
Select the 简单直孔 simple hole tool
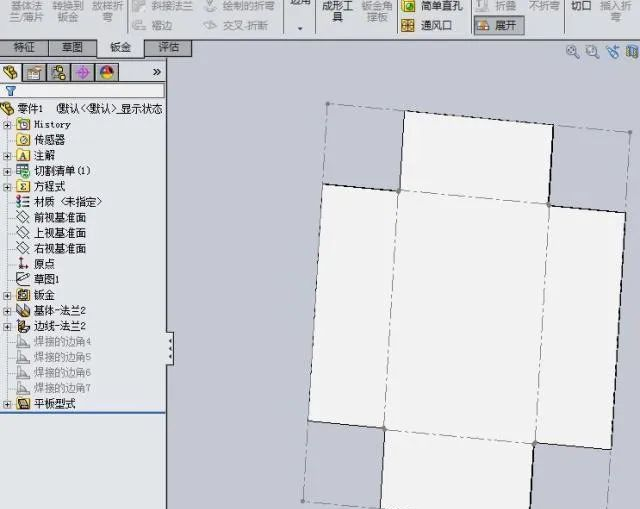[x=432, y=6]
